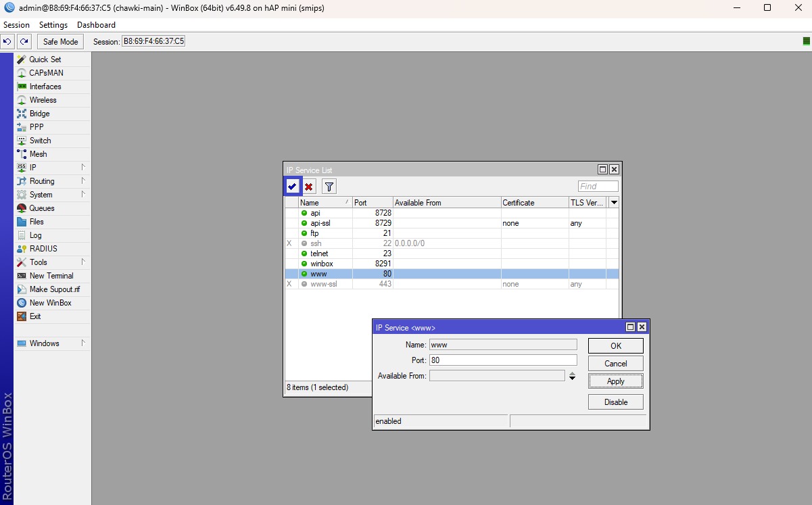Disable the www service with Disable button
This screenshot has height=505, width=812.
pos(616,402)
